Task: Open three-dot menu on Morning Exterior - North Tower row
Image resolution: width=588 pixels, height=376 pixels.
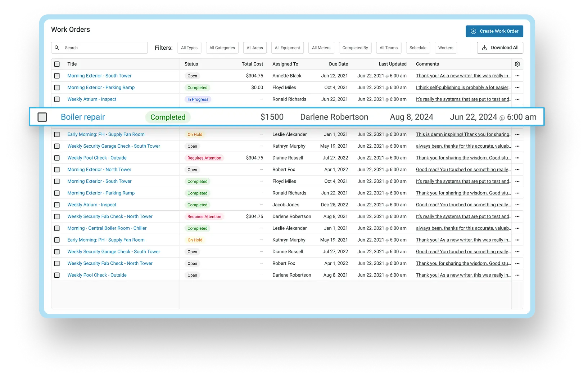Action: click(x=517, y=170)
